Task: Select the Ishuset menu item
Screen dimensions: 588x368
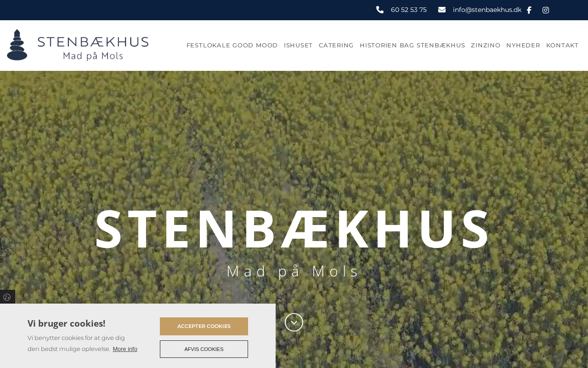Action: [x=298, y=45]
